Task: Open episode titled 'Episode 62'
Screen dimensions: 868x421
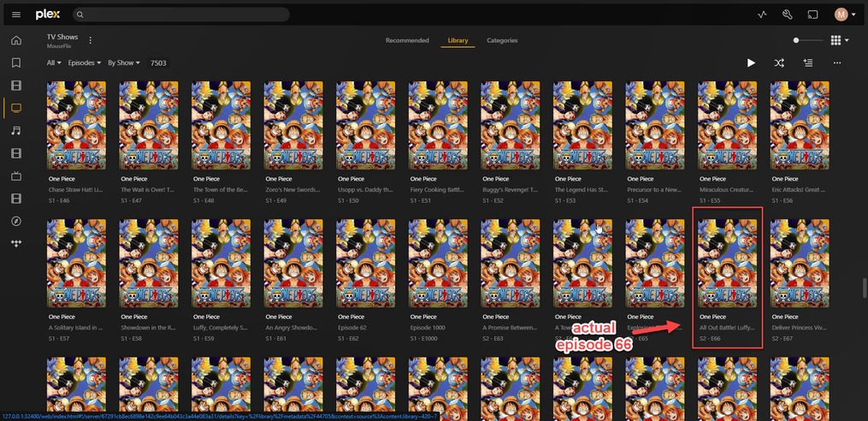Action: point(352,328)
